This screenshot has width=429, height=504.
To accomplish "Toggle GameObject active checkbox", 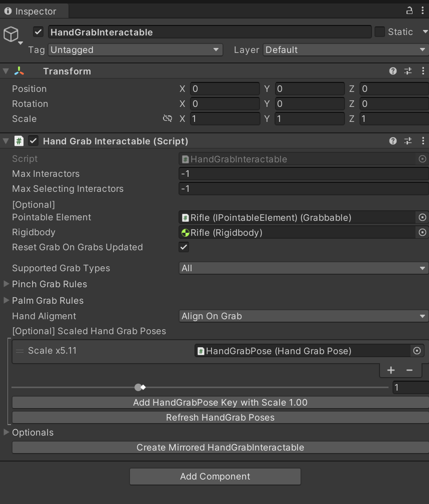I will [38, 32].
